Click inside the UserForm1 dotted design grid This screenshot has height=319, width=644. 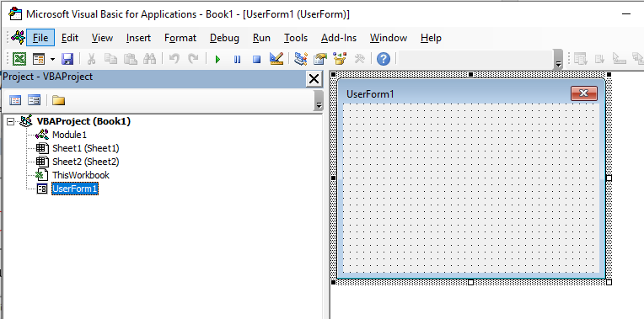pos(470,188)
